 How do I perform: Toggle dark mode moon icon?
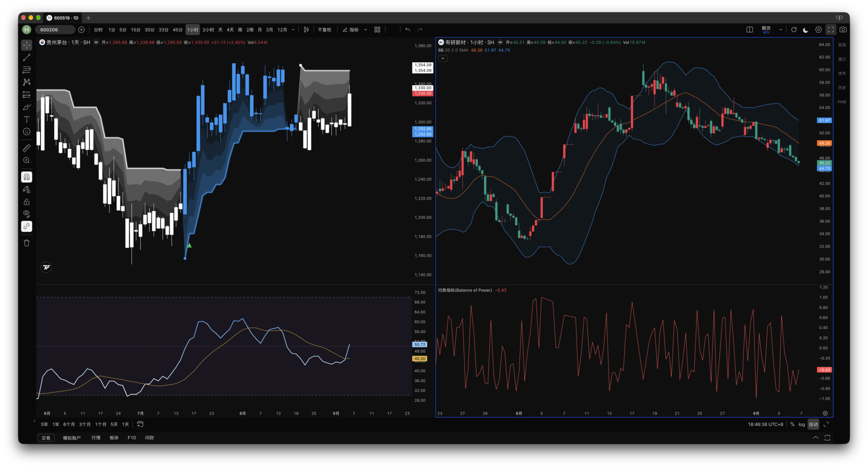tap(806, 30)
